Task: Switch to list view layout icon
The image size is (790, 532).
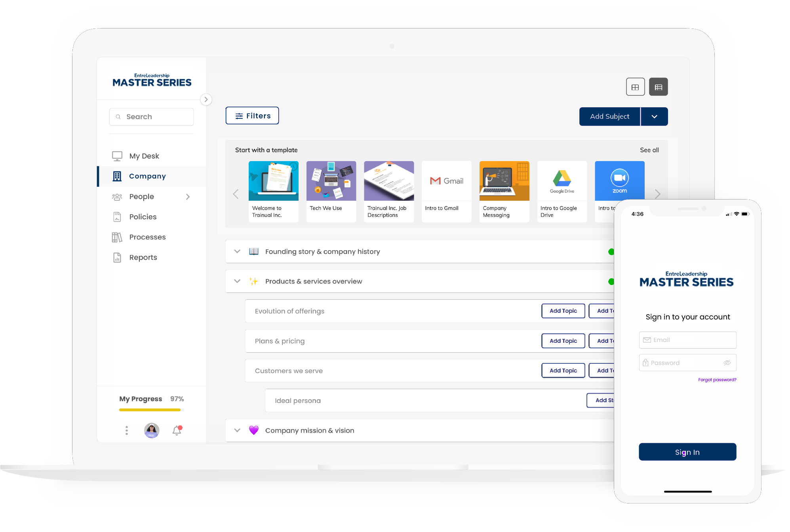Action: 658,87
